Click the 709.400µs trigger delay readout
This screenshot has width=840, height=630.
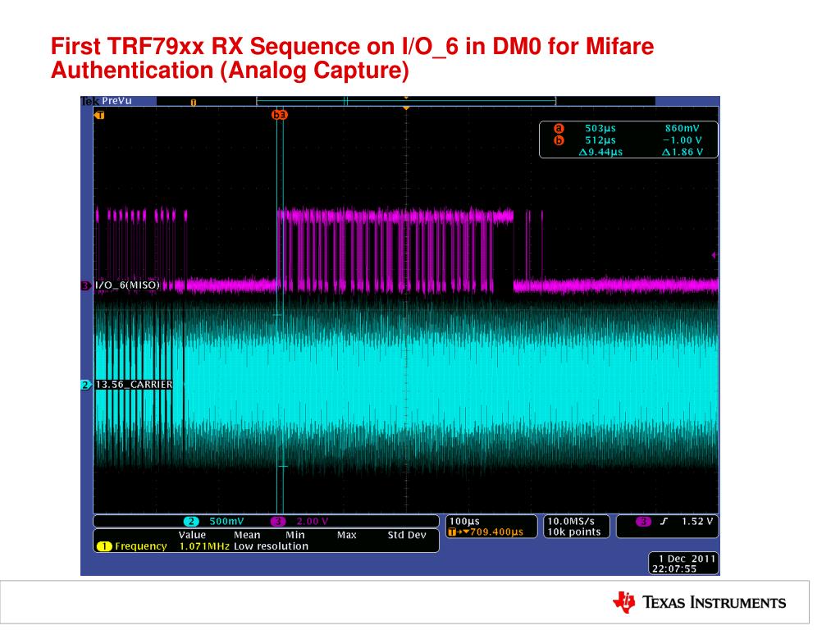coord(486,532)
